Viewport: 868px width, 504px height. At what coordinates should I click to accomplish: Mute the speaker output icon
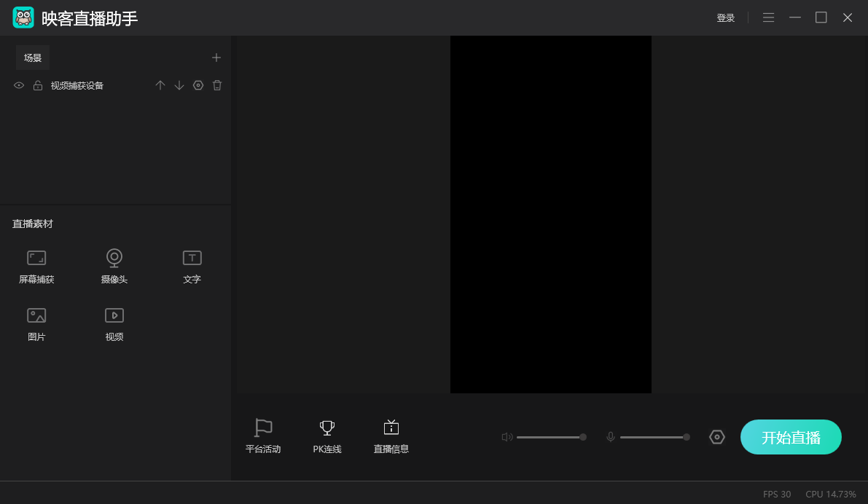(507, 437)
